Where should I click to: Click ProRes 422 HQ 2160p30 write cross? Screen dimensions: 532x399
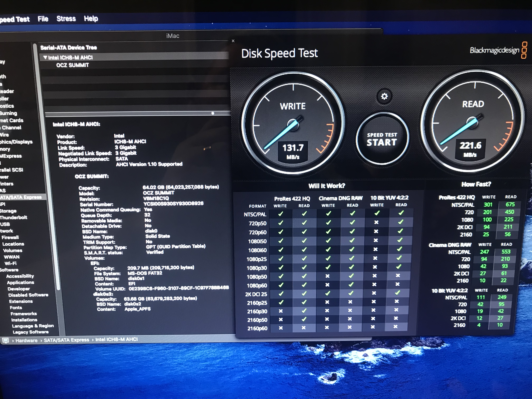click(281, 311)
